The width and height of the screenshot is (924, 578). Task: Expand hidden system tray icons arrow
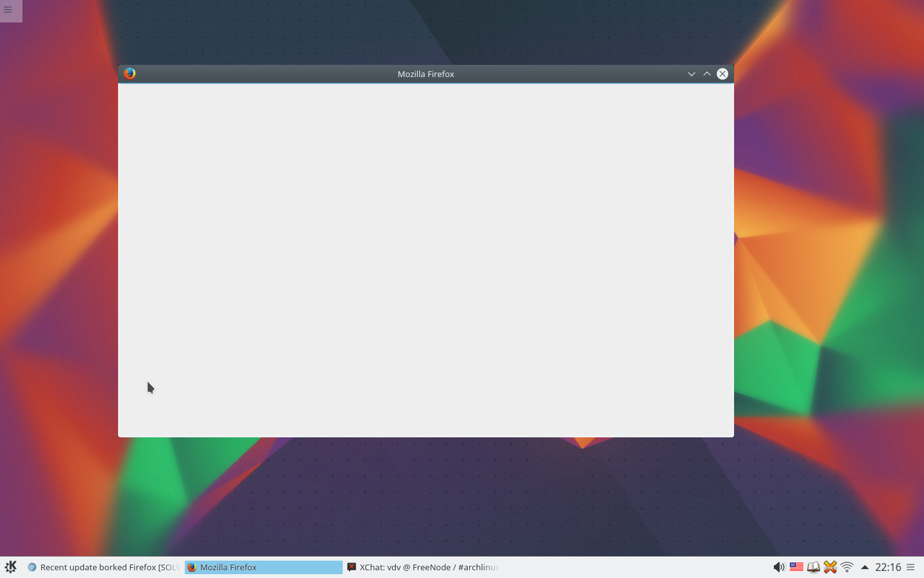tap(864, 567)
